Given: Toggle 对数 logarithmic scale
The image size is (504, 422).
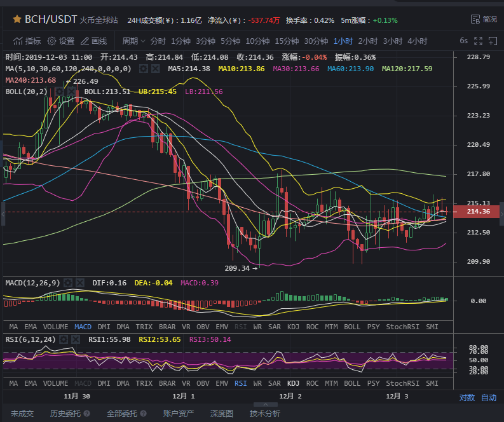Looking at the screenshot, I should 467,398.
